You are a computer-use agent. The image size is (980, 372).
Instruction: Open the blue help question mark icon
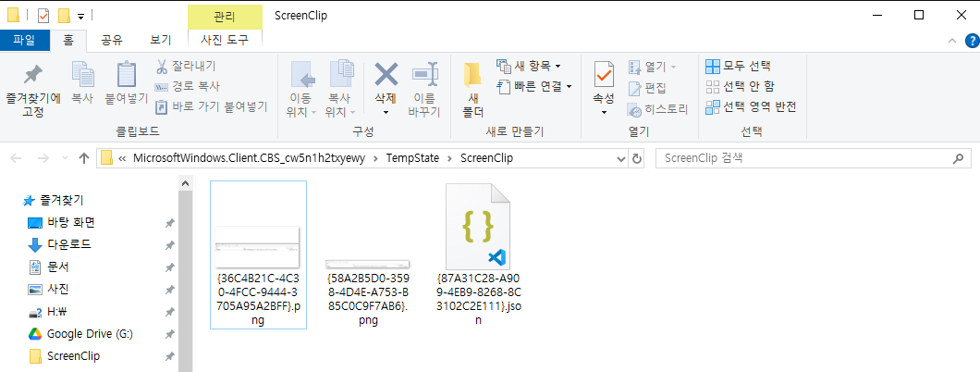click(972, 42)
